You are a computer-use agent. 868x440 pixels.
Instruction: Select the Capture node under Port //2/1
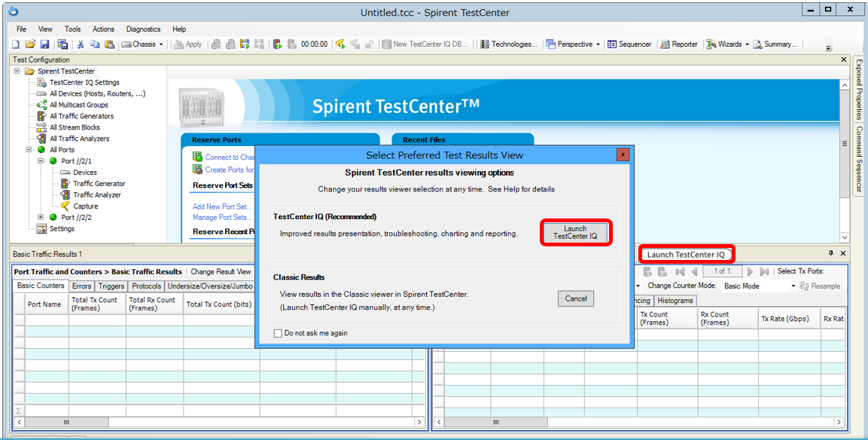click(x=79, y=206)
